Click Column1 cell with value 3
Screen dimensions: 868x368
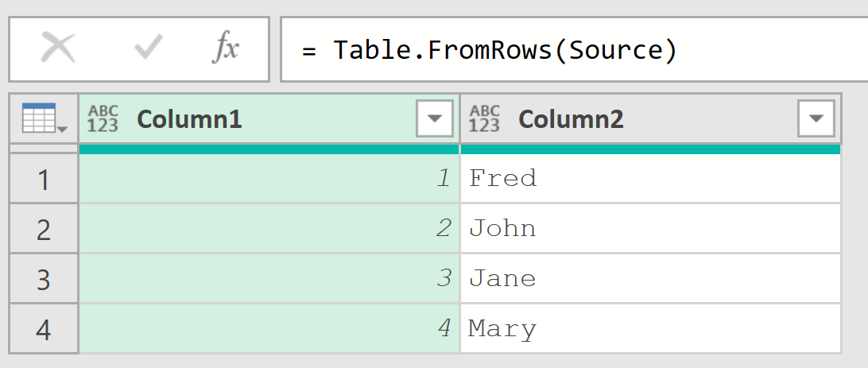269,278
